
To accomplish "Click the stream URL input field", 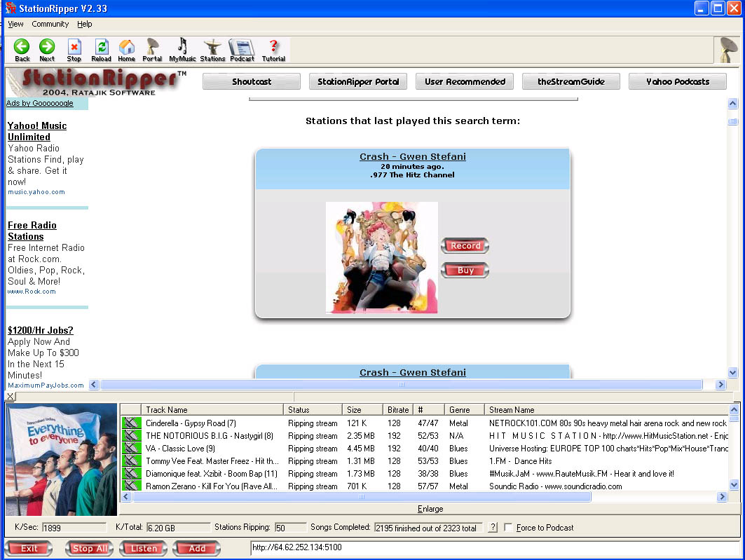I will [494, 547].
